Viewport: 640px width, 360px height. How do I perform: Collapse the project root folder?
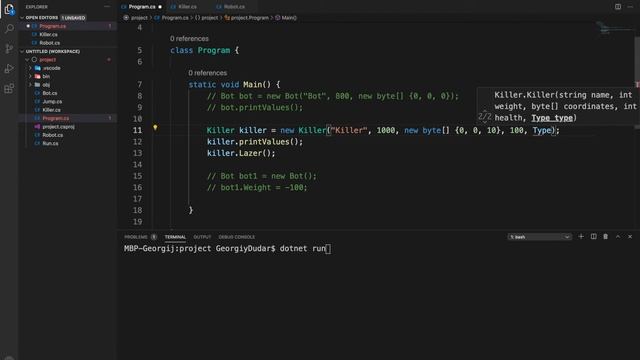pyautogui.click(x=27, y=60)
